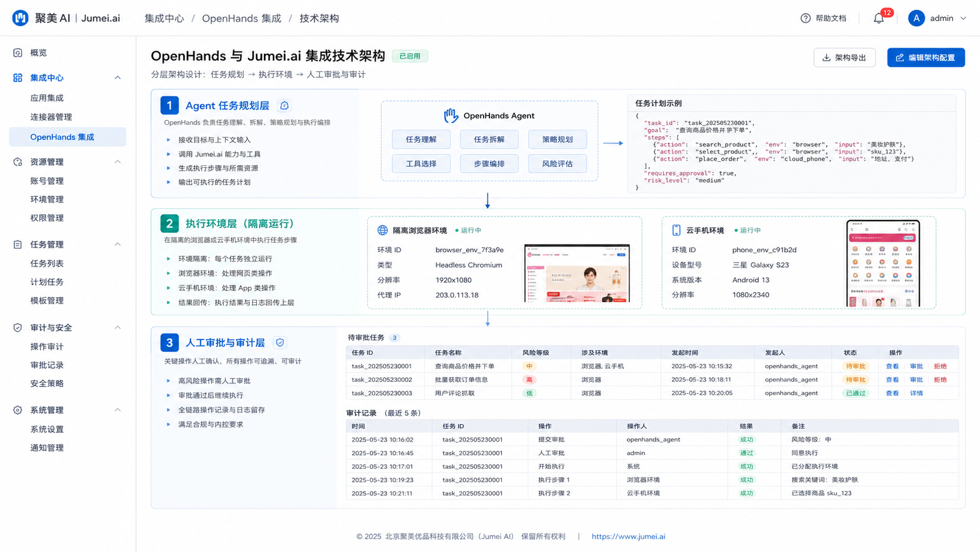Viewport: 980px width, 552px height.
Task: Click the admin avatar icon
Action: 916,18
